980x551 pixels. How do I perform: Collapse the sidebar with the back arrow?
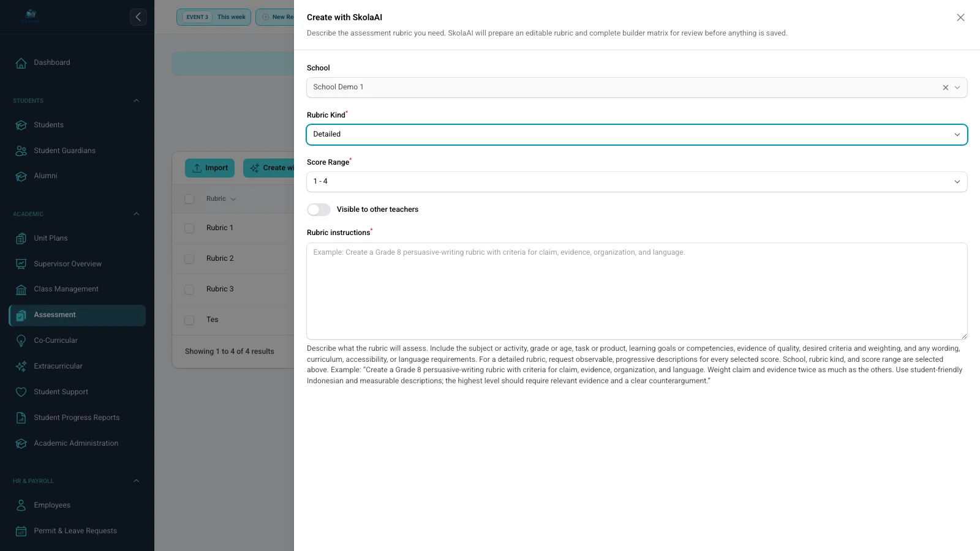click(138, 17)
